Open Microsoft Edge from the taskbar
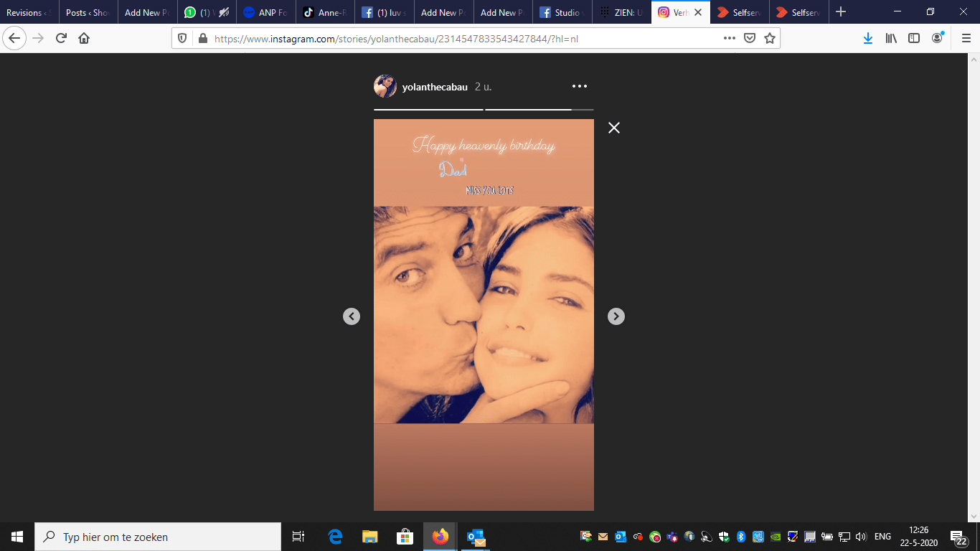The height and width of the screenshot is (551, 980). (335, 537)
